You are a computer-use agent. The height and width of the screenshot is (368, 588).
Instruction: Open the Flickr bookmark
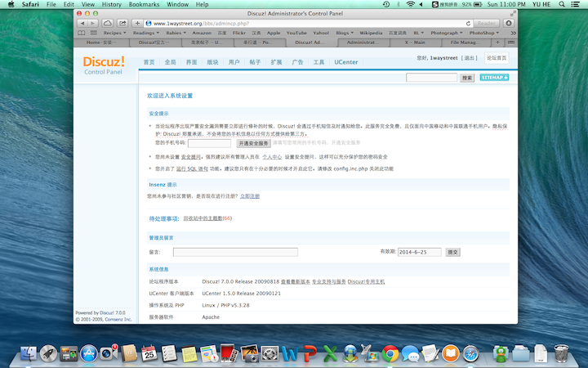tap(238, 33)
